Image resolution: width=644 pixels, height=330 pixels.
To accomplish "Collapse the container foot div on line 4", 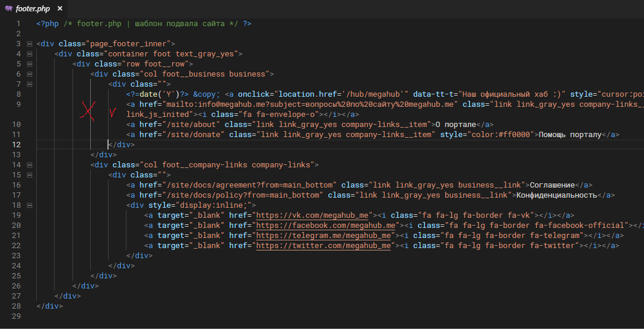I will click(30, 54).
